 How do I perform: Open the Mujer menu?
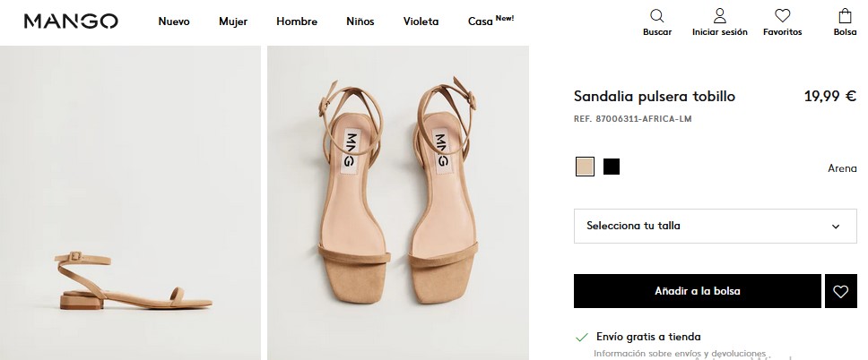(x=233, y=21)
